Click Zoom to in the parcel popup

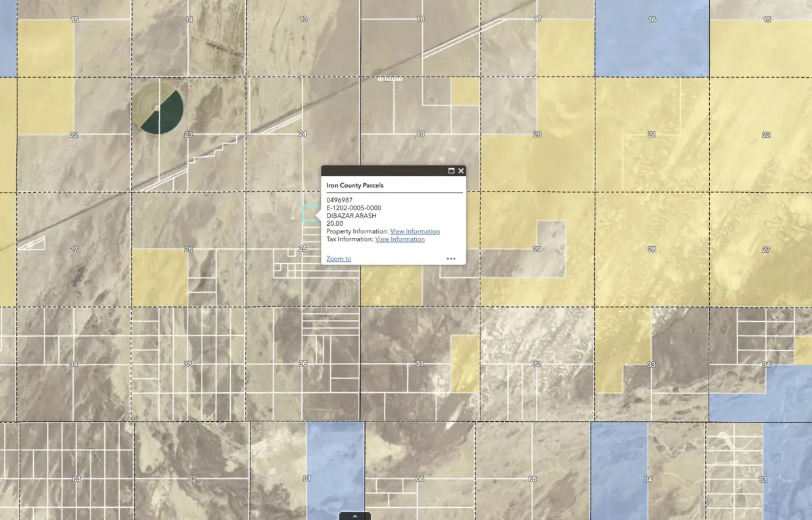click(x=338, y=258)
